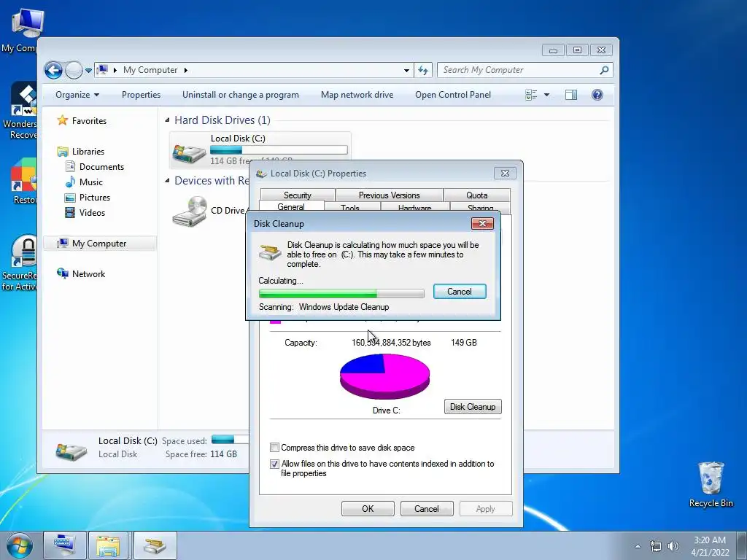The height and width of the screenshot is (560, 747).
Task: Switch to the Tools tab
Action: [350, 208]
